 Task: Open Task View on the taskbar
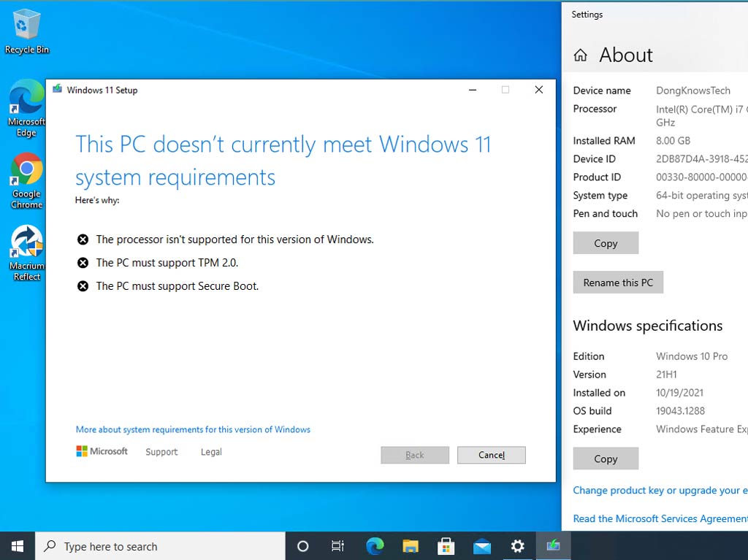point(337,546)
